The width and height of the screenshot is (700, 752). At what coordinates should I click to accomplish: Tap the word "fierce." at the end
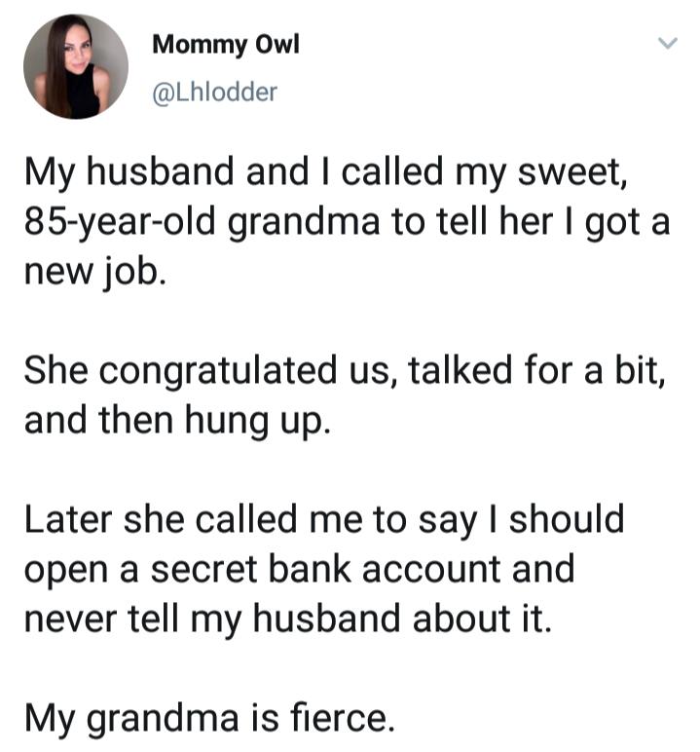pyautogui.click(x=347, y=718)
